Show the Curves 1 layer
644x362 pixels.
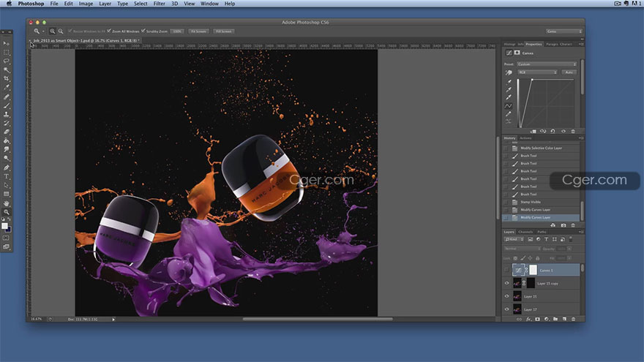click(x=506, y=270)
